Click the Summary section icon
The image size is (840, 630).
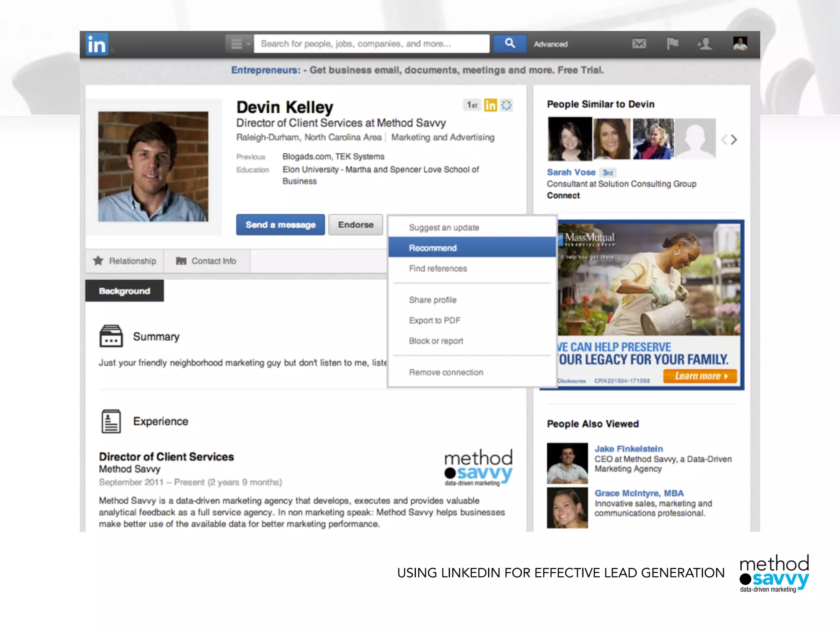(x=111, y=336)
